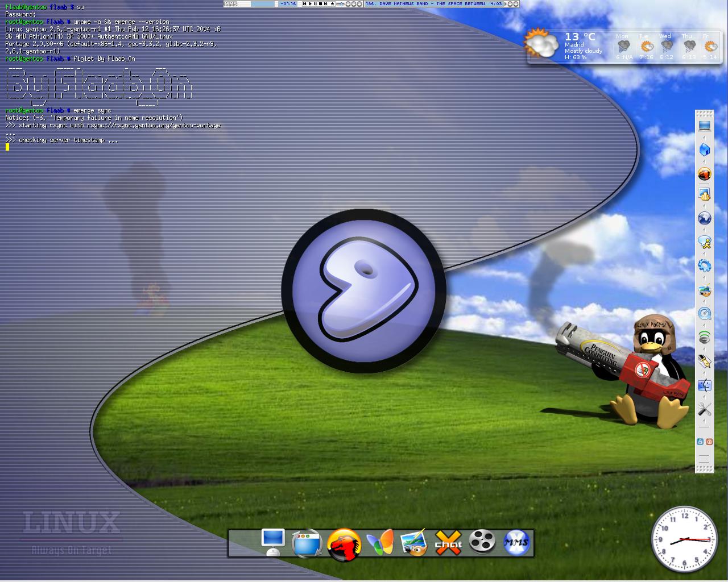
Task: Open wrench and screwdriver tools icon in side panel
Action: [x=705, y=409]
